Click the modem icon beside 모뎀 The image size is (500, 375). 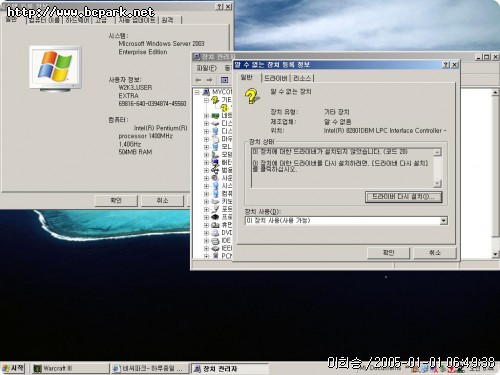pyautogui.click(x=215, y=154)
